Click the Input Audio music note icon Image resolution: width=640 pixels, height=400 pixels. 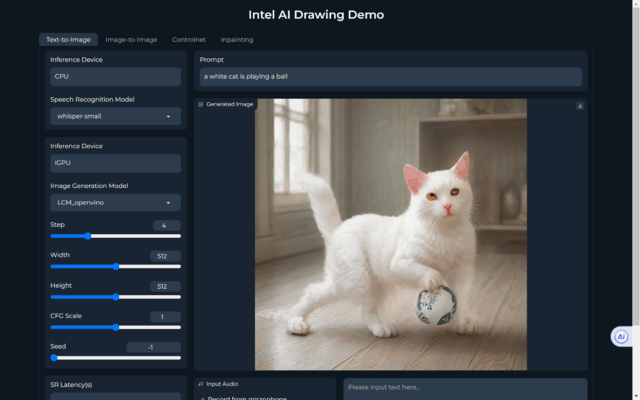pos(200,384)
